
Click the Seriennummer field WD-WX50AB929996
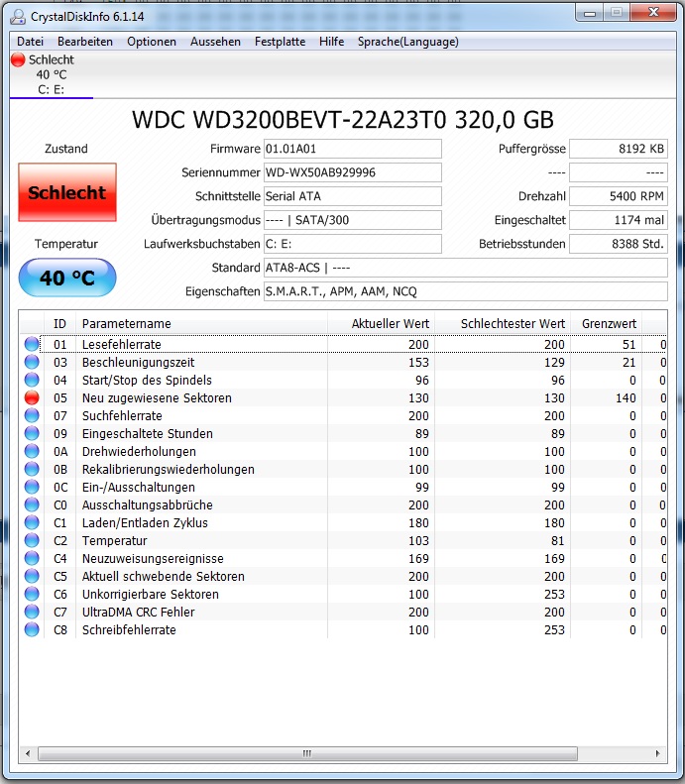pos(353,172)
